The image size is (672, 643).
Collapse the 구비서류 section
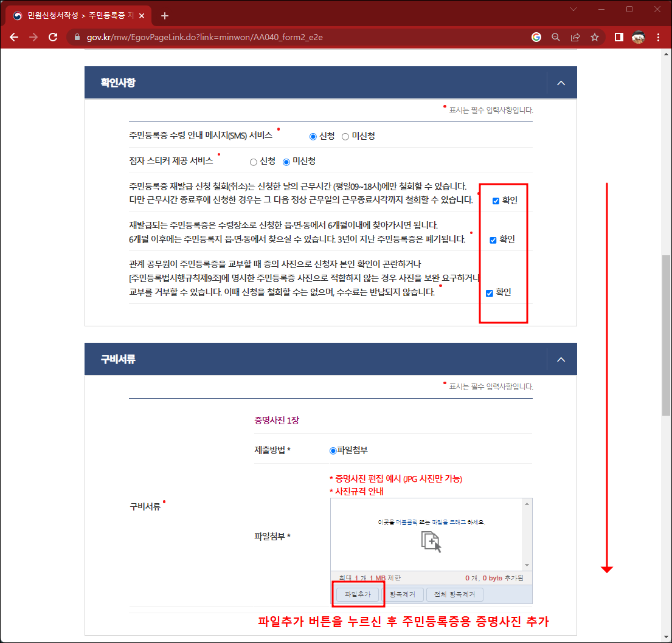[x=560, y=359]
